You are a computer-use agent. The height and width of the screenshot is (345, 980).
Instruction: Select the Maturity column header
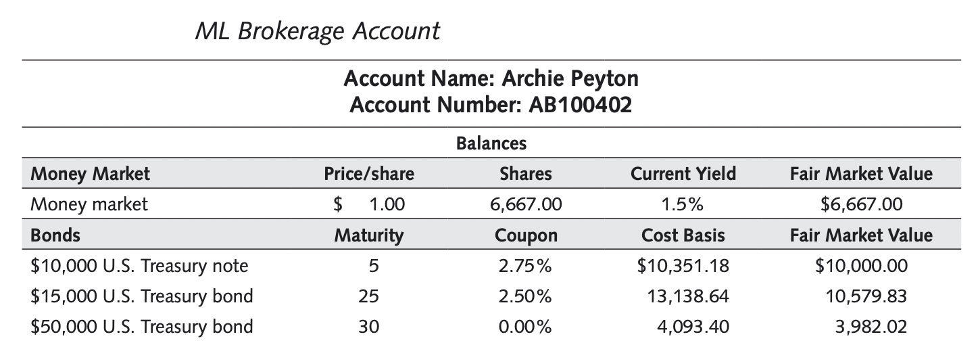tap(369, 235)
